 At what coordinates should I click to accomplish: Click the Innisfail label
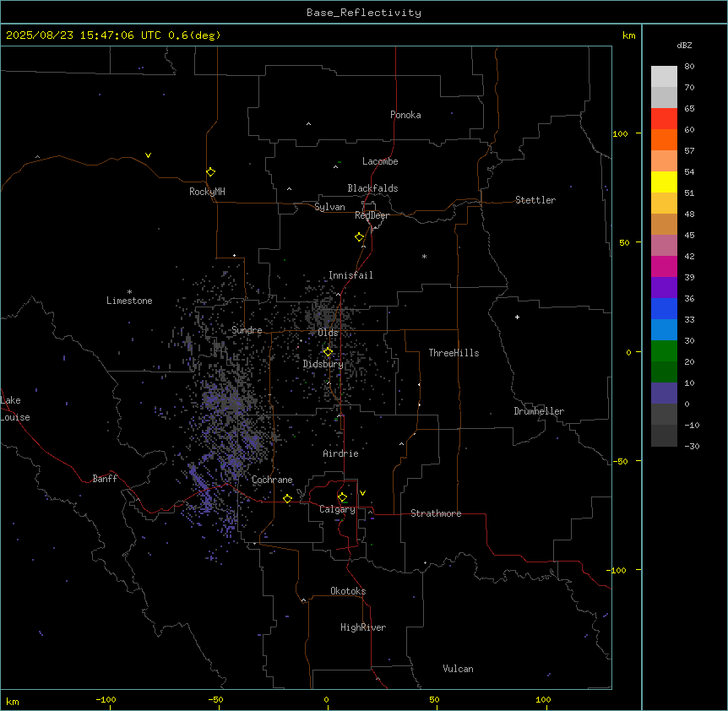coord(350,275)
